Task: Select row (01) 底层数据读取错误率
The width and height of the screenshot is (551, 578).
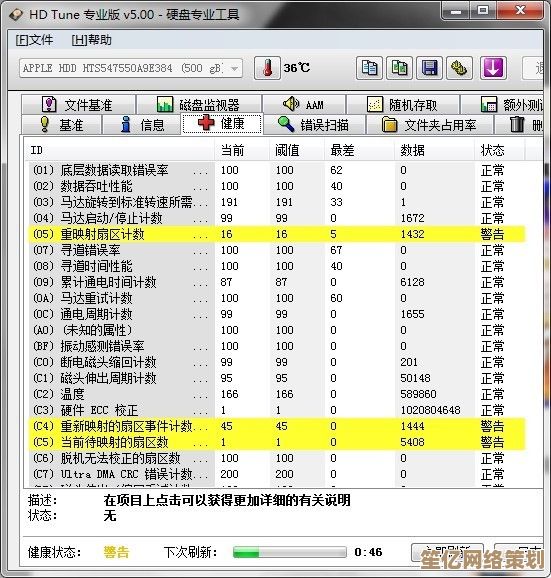Action: 277,170
